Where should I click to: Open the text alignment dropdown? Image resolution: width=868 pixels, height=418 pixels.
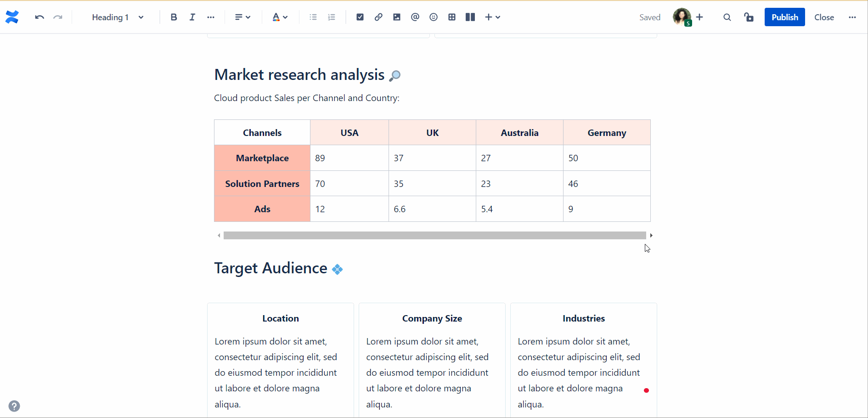(242, 17)
